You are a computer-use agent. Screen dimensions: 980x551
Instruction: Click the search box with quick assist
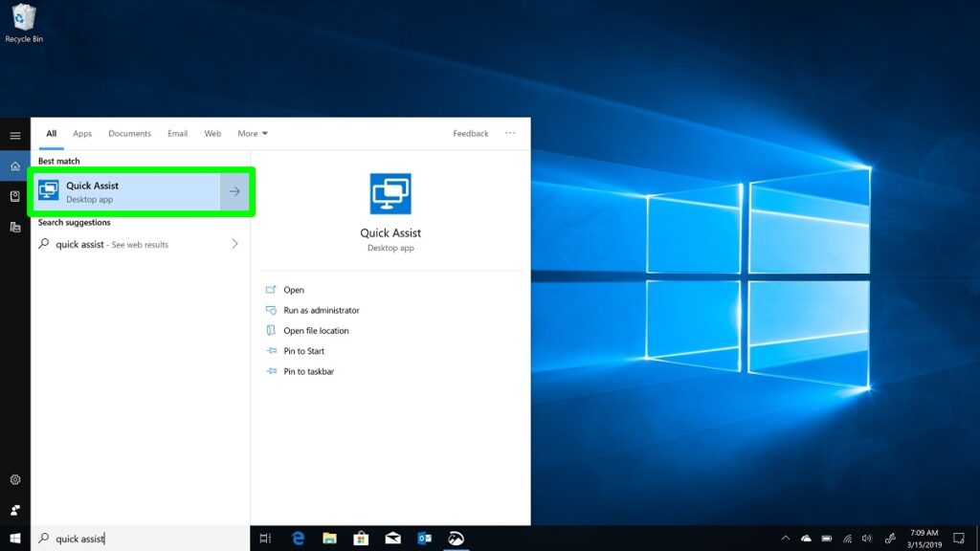[139, 539]
